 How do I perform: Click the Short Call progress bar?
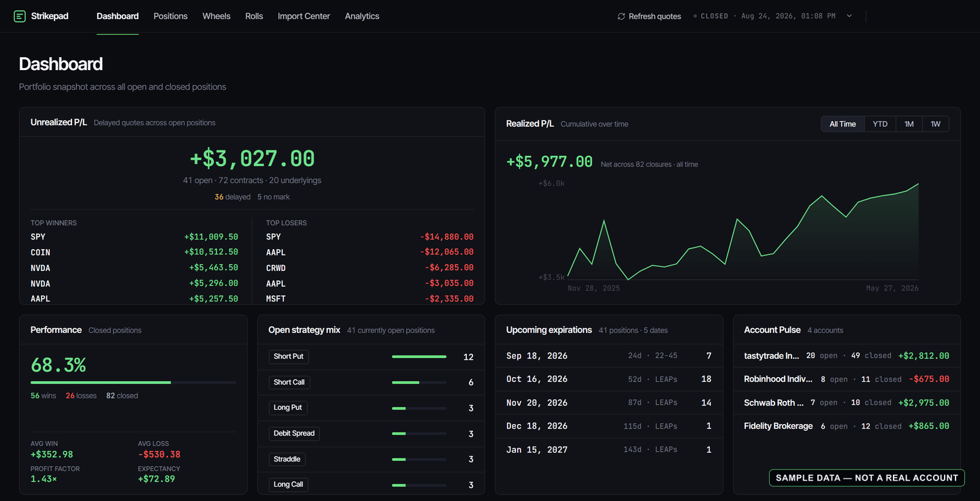click(x=419, y=383)
